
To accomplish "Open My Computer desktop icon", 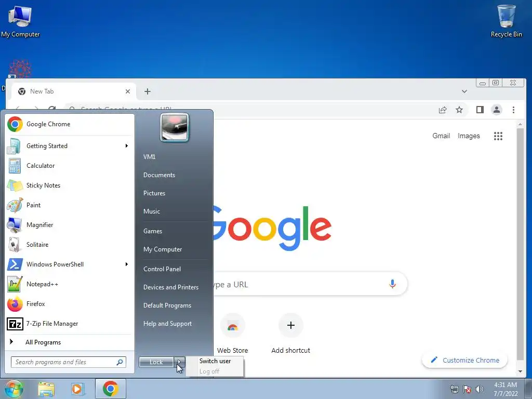I will click(x=20, y=21).
